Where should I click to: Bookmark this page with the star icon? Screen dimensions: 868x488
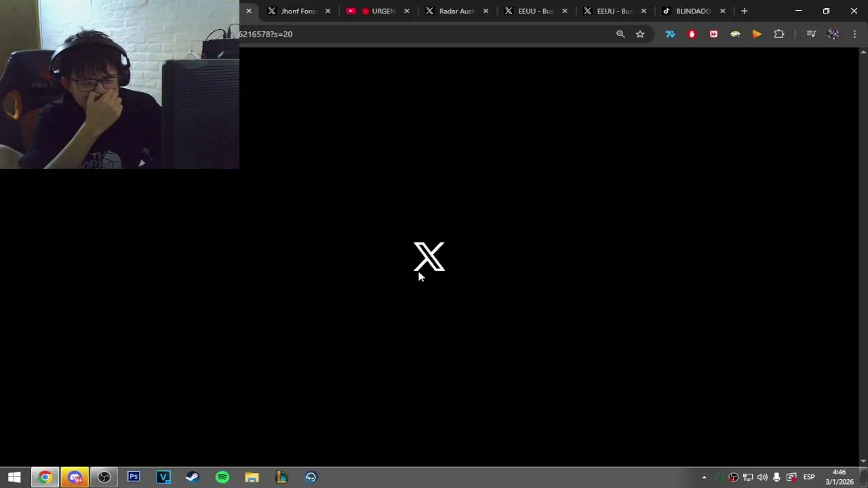(640, 34)
